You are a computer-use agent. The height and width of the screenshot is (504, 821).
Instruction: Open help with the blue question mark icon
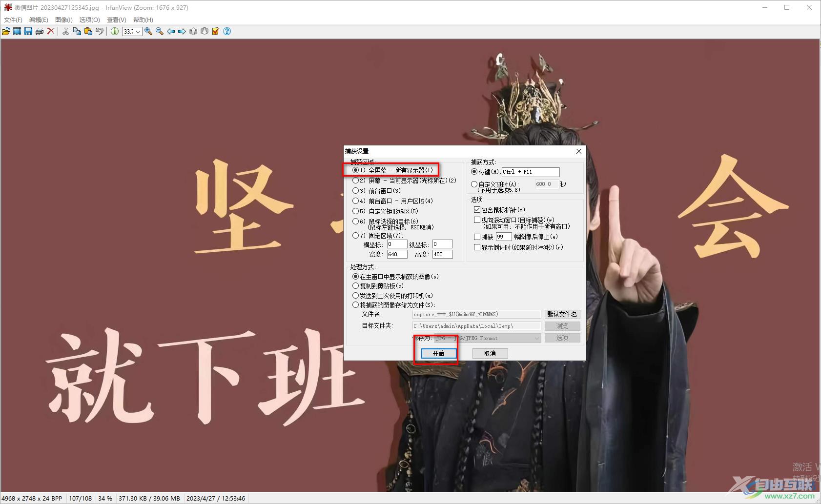227,31
